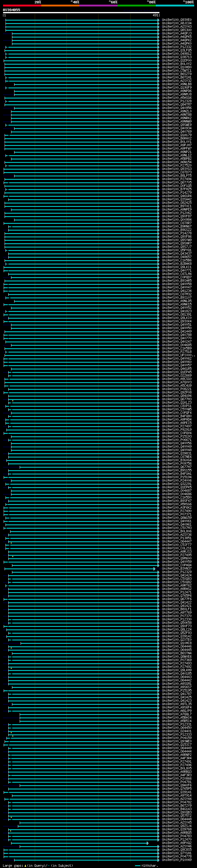Open hit UniRef100_A8JCU4
This screenshot has height=868, width=197.
coord(176,23)
